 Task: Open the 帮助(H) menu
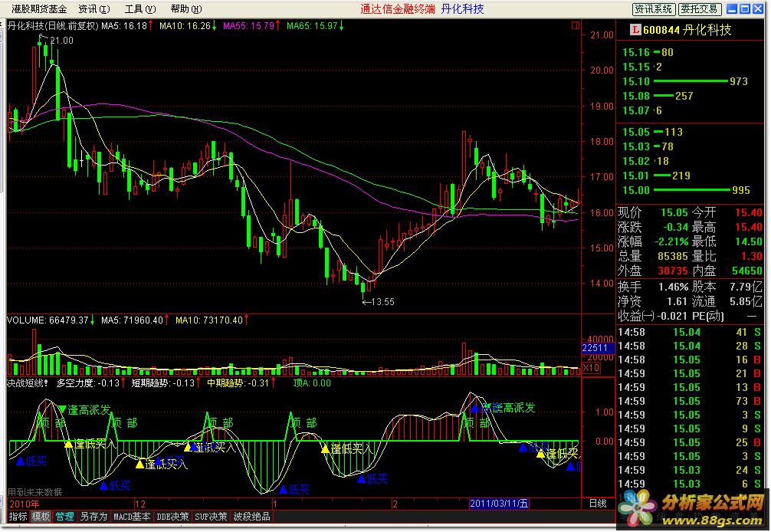click(x=186, y=9)
